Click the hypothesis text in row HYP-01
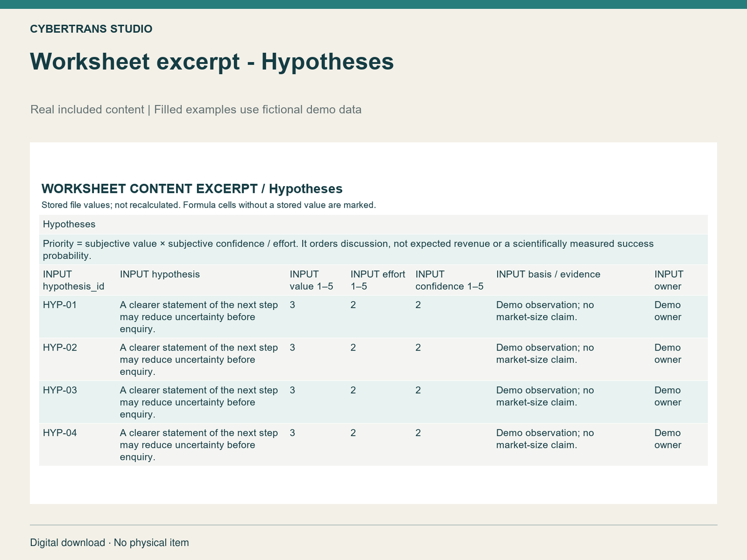Image resolution: width=747 pixels, height=560 pixels. [199, 317]
